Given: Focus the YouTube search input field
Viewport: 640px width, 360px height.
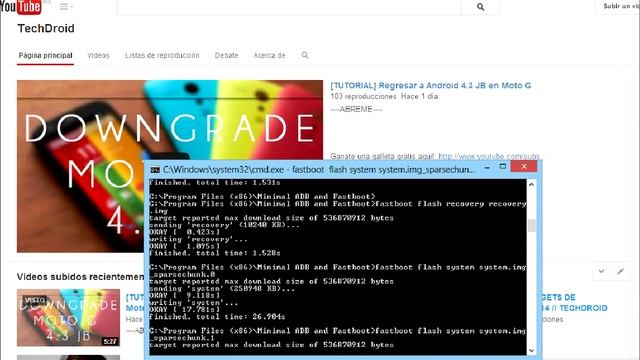Looking at the screenshot, I should click(289, 7).
